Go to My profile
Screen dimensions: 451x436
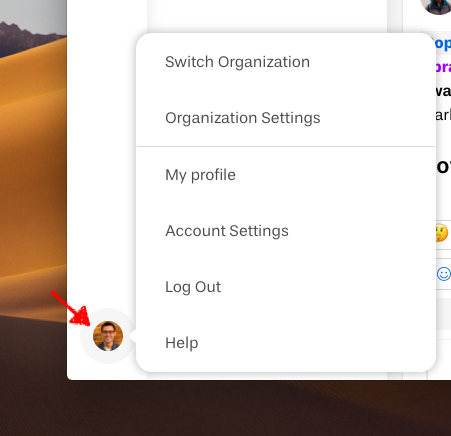tap(200, 175)
